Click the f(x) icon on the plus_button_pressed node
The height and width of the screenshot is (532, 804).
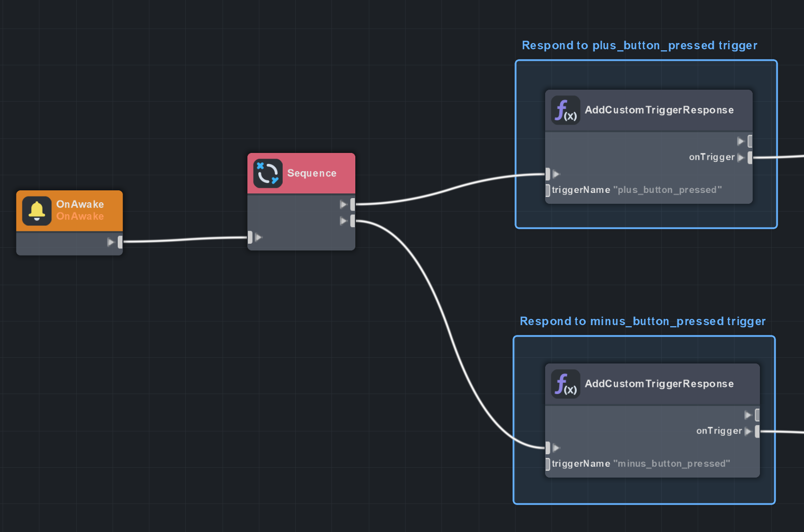tap(565, 110)
